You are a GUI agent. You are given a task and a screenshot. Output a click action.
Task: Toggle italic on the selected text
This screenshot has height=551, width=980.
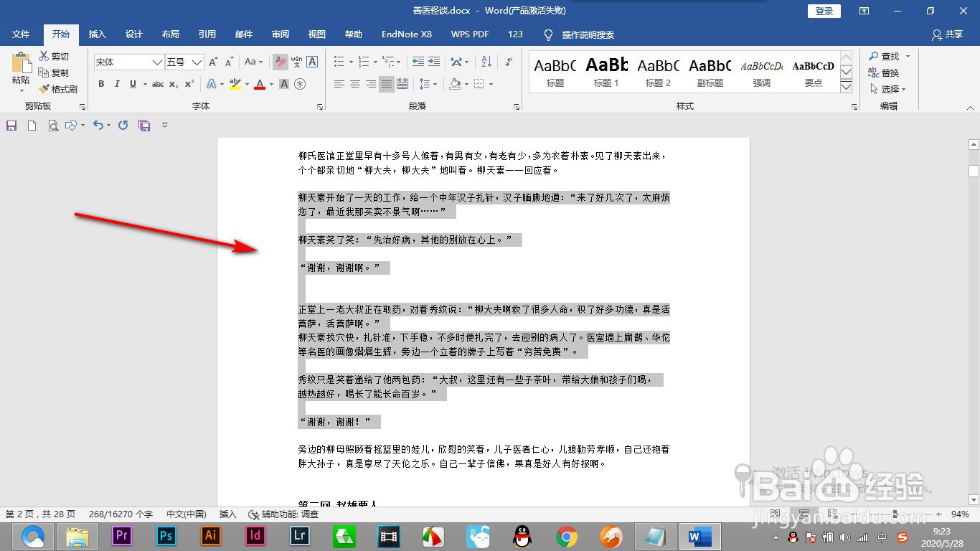[117, 84]
